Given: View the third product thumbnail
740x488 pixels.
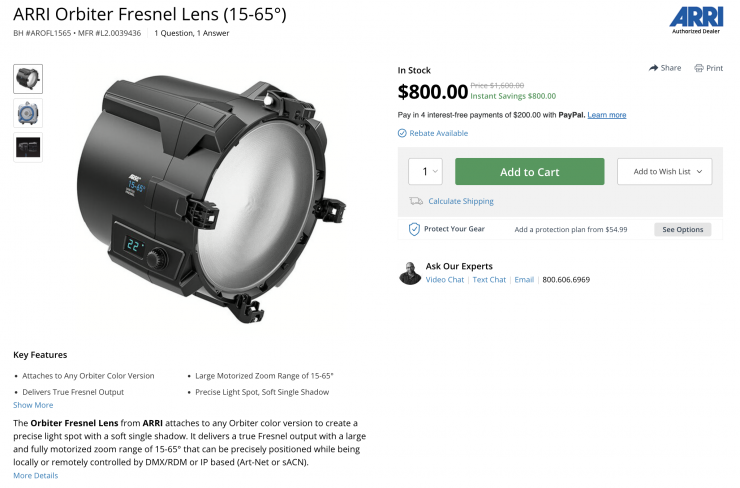Looking at the screenshot, I should click(x=28, y=147).
